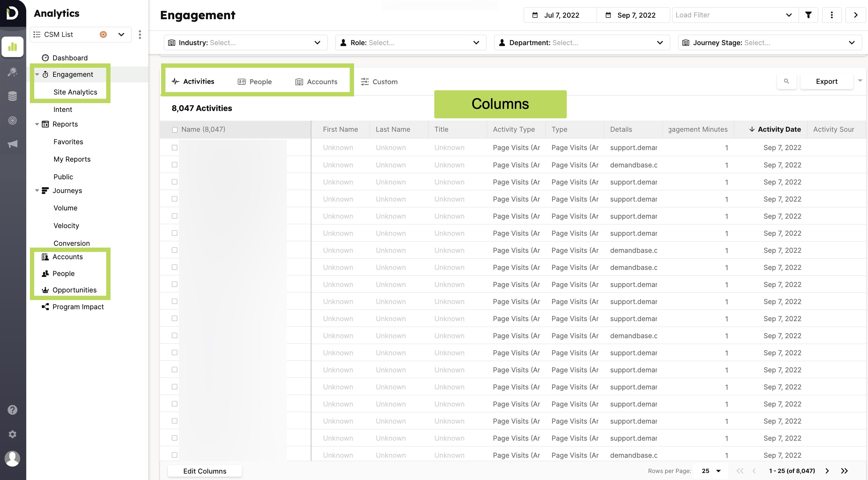Screen dimensions: 868x480
Task: Open the data sources database icon
Action: pyautogui.click(x=13, y=96)
